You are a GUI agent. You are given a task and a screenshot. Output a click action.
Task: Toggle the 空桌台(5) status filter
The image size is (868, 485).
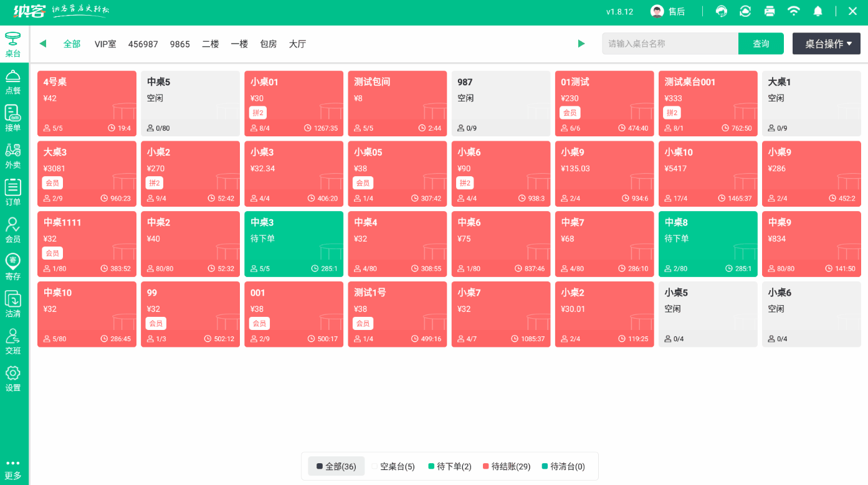(395, 466)
